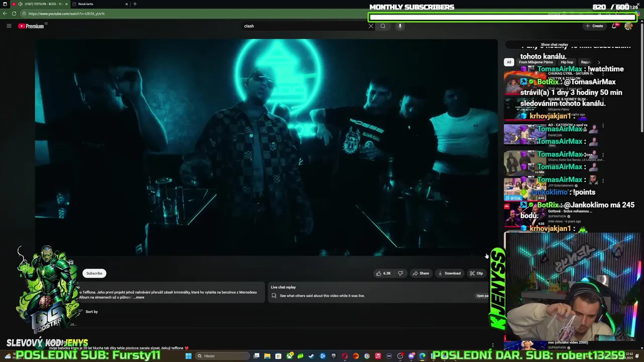Image resolution: width=644 pixels, height=362 pixels.
Task: Click the browser address bar URL
Action: click(x=66, y=14)
